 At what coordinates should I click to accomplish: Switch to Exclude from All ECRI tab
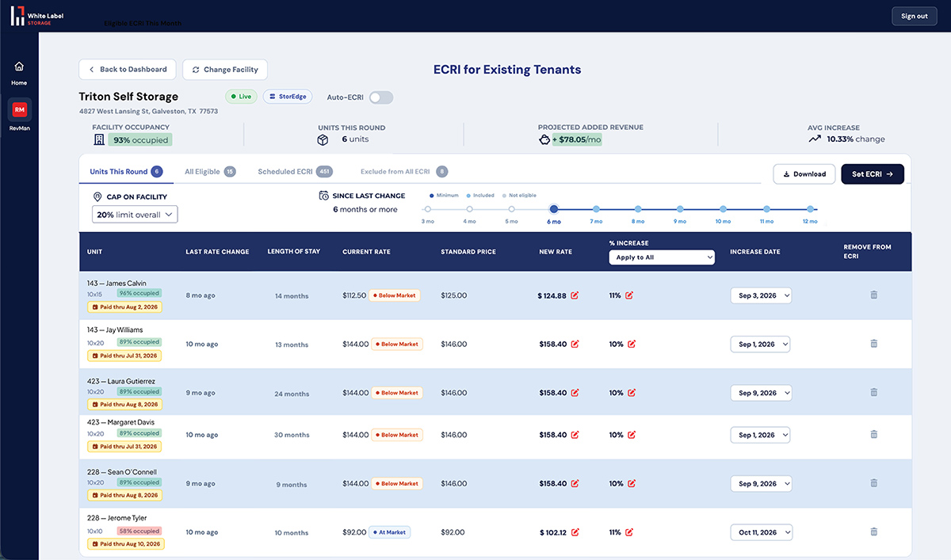(404, 171)
